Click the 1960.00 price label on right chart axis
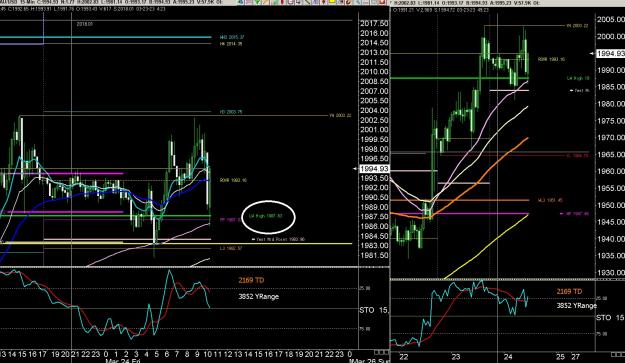This screenshot has height=363, width=625. click(611, 171)
